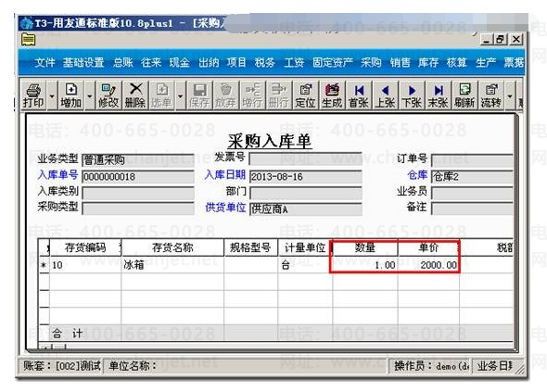Open the 核算 menu
Screen dimensions: 547x392
click(x=457, y=62)
